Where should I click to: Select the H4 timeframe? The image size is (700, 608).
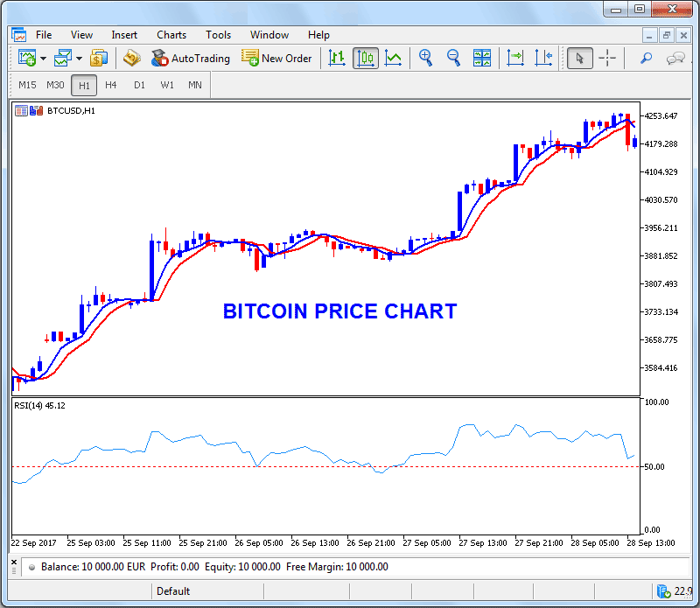(111, 85)
